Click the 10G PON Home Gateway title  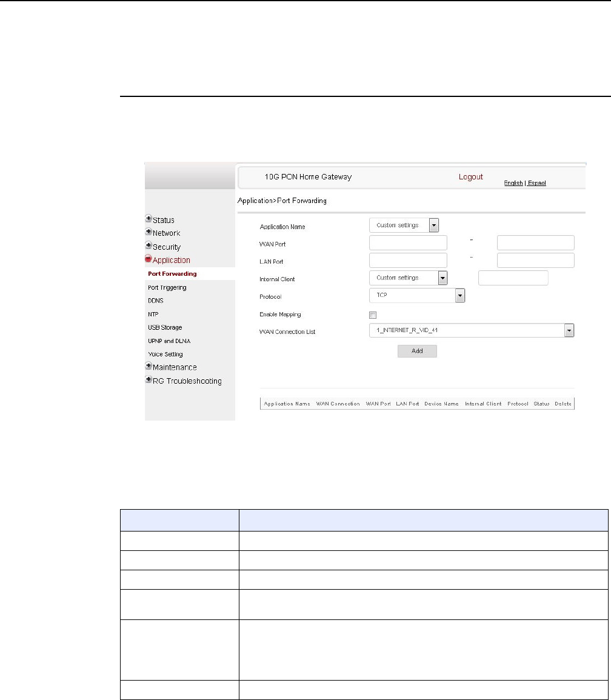pyautogui.click(x=308, y=177)
